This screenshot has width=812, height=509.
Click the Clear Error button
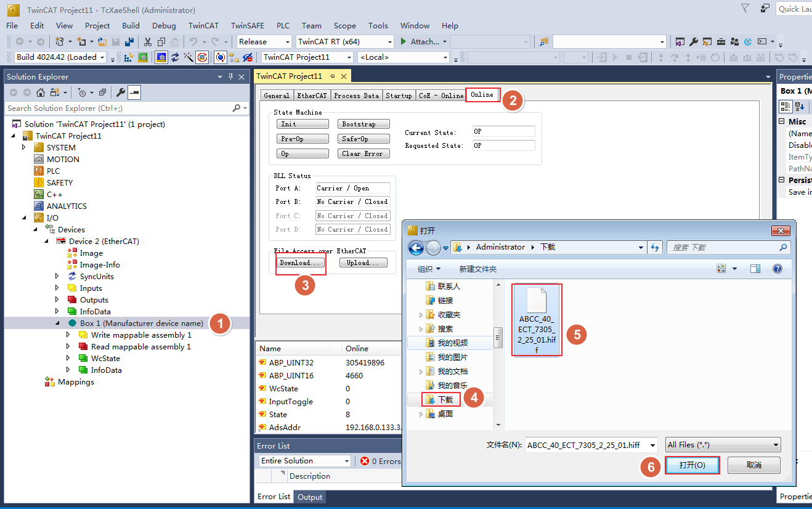pyautogui.click(x=363, y=153)
